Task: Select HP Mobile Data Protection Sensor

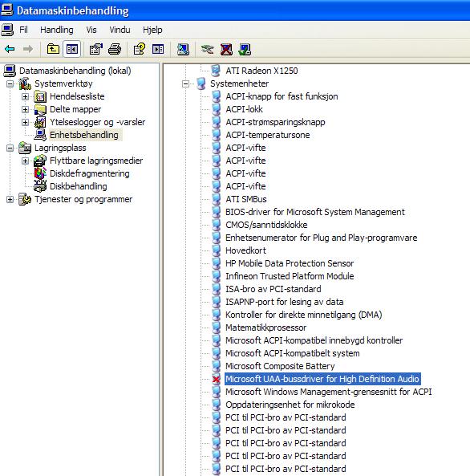Action: tap(290, 263)
